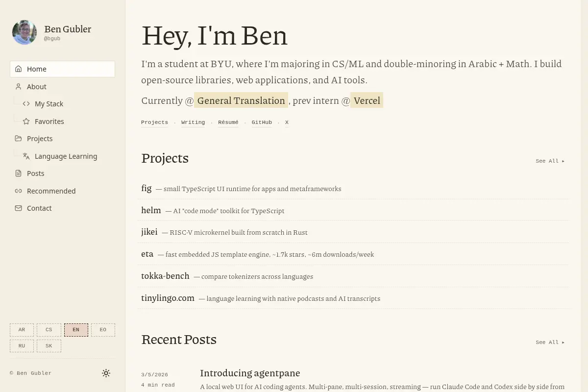588x392 pixels.
Task: Click the Projects folder icon
Action: [19, 139]
